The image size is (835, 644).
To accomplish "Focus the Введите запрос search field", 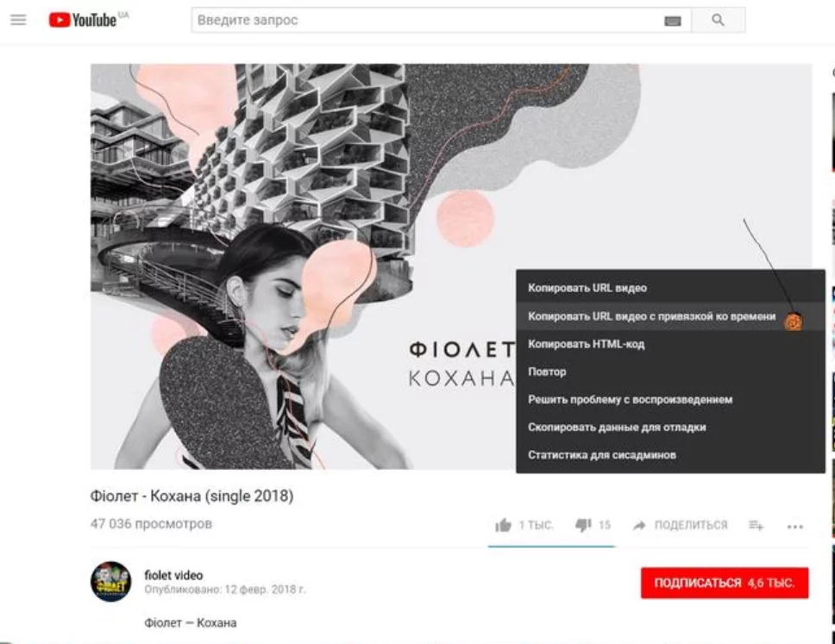I will [x=426, y=20].
